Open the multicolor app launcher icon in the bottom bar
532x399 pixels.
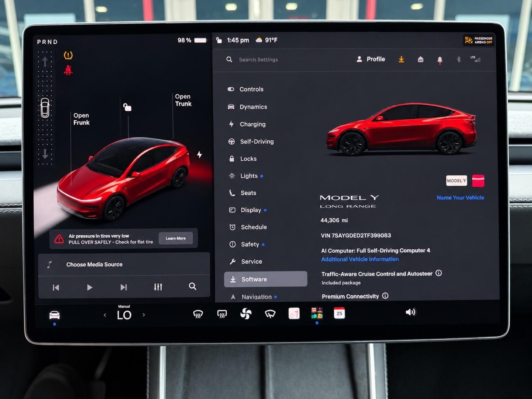click(317, 313)
